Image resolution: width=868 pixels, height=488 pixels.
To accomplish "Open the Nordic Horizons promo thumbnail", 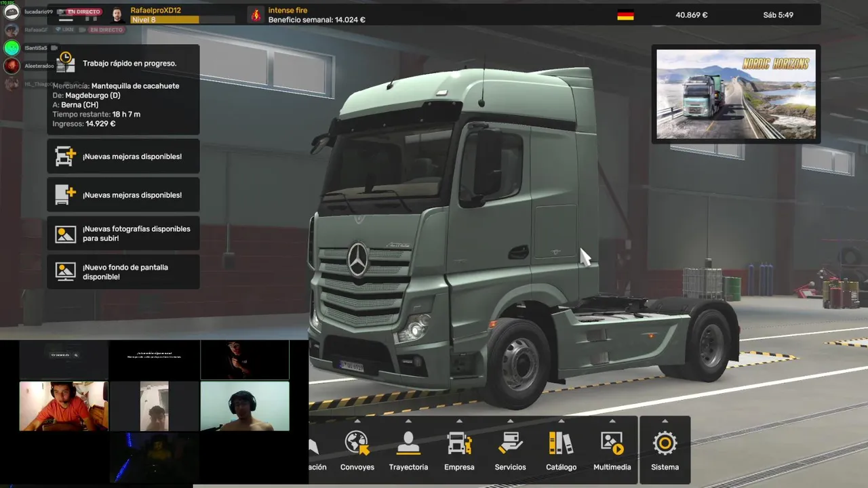I will [736, 94].
